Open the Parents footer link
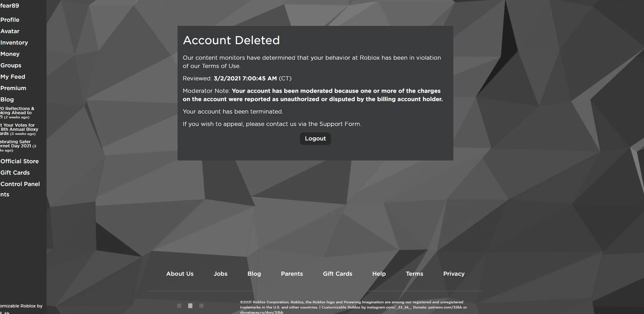The image size is (644, 314). pos(292,274)
